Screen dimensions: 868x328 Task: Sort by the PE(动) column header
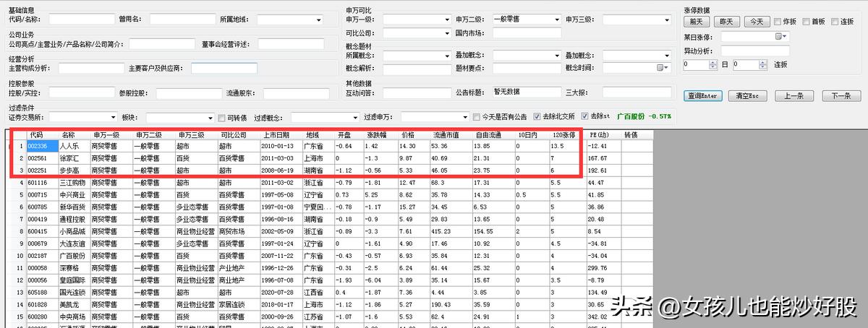(x=603, y=134)
